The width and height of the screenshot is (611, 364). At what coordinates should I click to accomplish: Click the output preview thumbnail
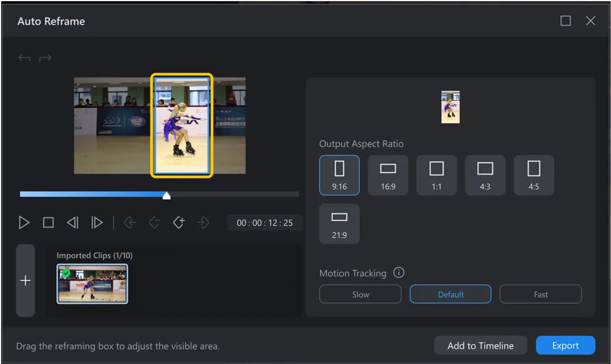click(x=450, y=107)
